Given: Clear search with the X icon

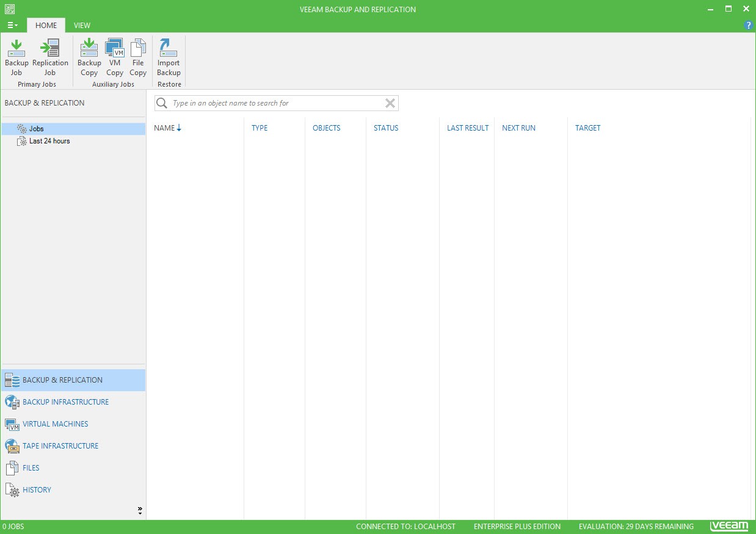Looking at the screenshot, I should (x=390, y=103).
